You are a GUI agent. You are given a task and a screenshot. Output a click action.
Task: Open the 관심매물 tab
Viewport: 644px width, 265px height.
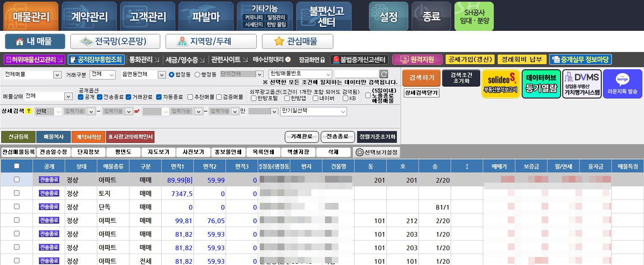click(296, 41)
